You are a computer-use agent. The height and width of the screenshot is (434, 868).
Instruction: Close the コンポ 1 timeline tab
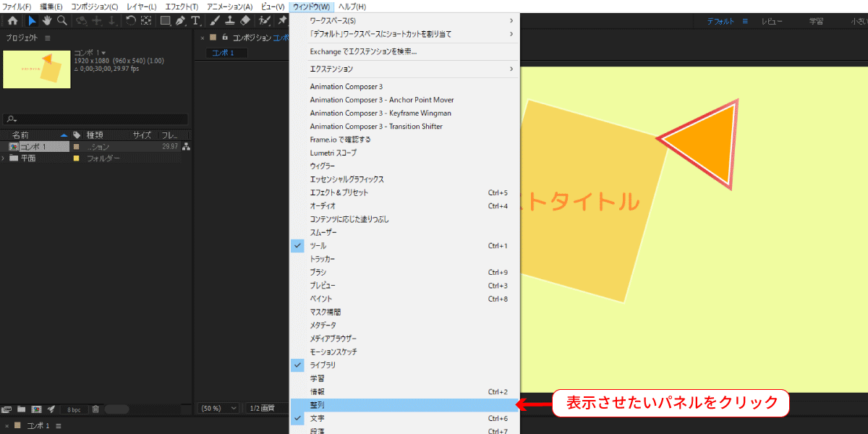pos(7,426)
